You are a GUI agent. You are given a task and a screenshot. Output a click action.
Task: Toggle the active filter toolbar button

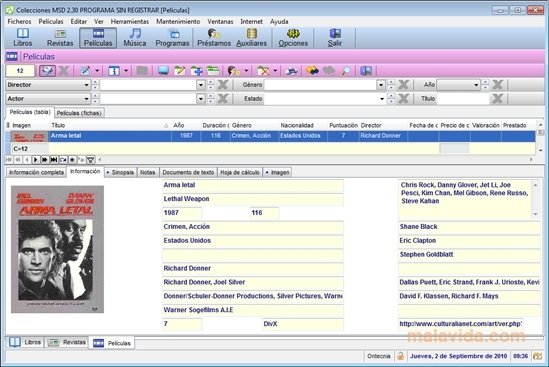click(x=47, y=71)
